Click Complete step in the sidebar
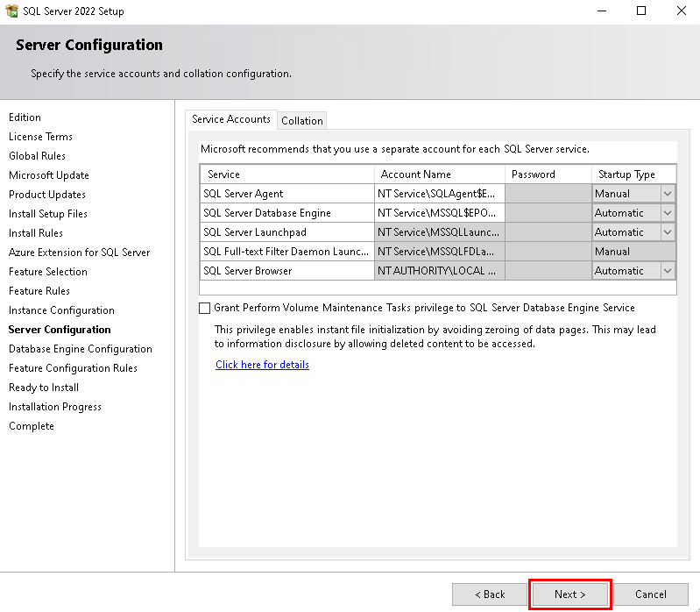The image size is (700, 612). [32, 426]
